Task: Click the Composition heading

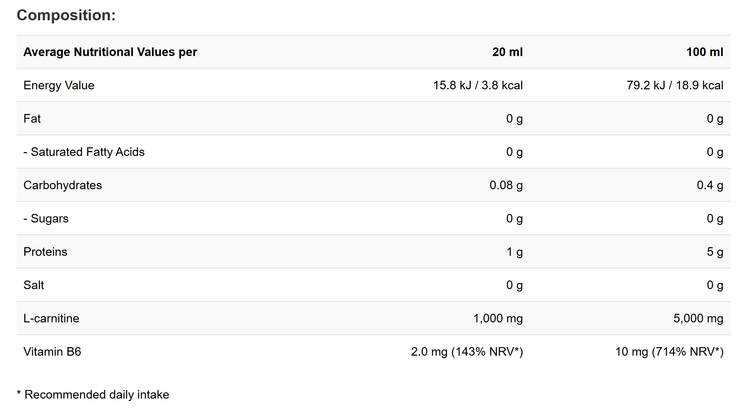Action: [x=66, y=15]
